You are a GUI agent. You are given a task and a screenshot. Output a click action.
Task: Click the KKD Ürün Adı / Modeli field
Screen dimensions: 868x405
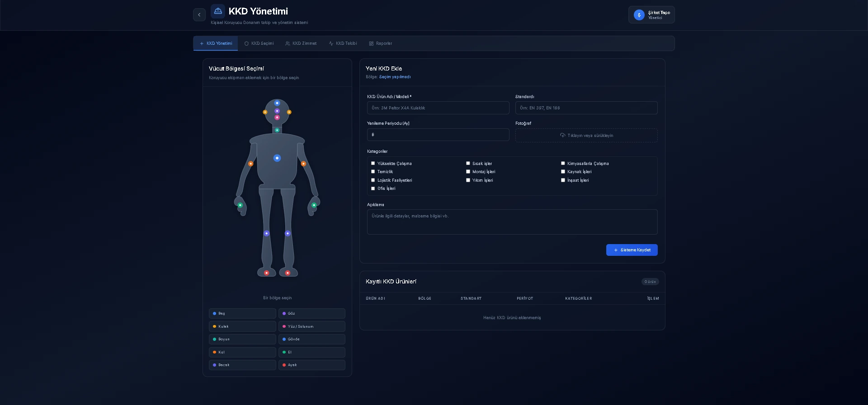(438, 108)
